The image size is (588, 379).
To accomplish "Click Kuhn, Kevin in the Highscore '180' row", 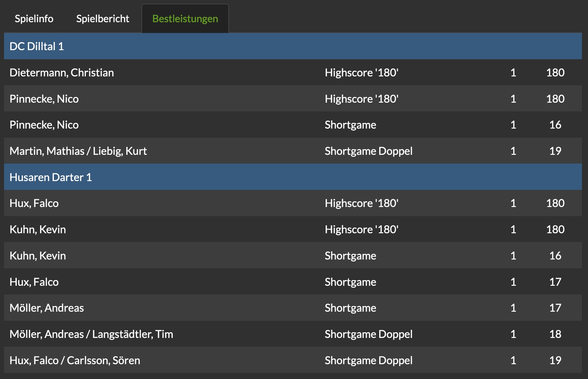I will pyautogui.click(x=38, y=230).
